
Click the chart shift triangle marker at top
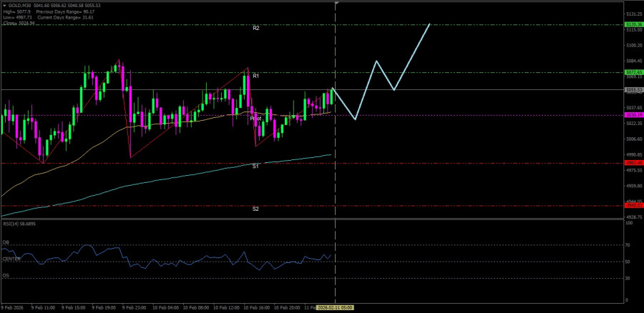click(x=336, y=3)
